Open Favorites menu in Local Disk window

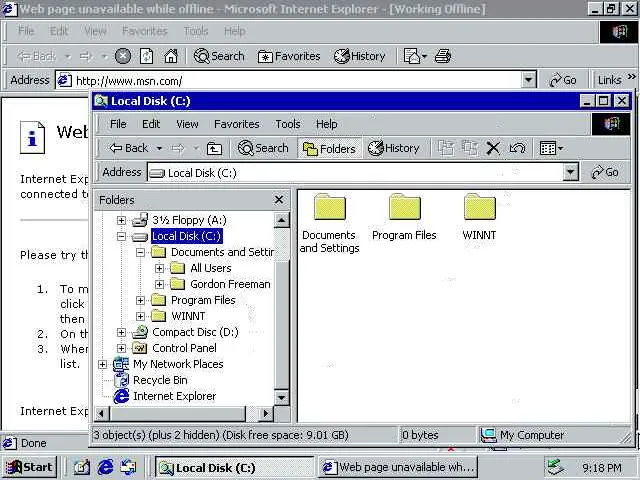(237, 124)
